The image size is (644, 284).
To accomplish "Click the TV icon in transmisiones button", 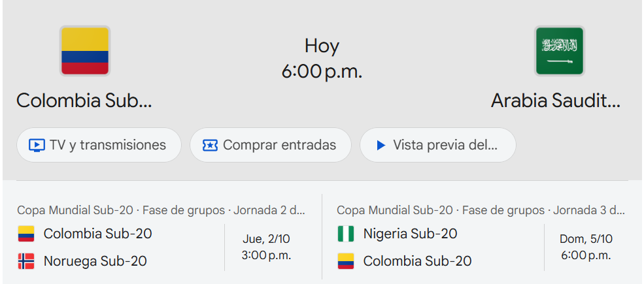I will click(37, 145).
